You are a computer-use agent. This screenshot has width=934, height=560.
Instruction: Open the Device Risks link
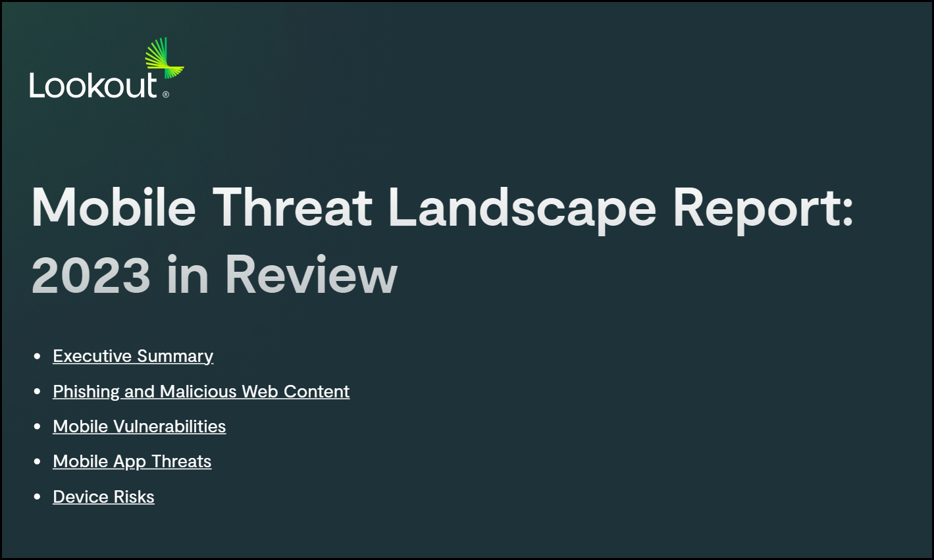[x=103, y=496]
